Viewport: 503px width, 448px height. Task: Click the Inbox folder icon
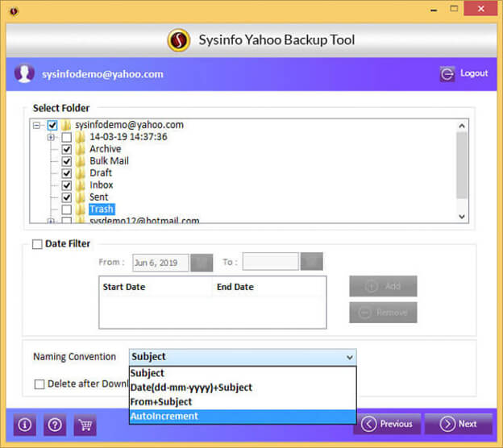tap(80, 185)
